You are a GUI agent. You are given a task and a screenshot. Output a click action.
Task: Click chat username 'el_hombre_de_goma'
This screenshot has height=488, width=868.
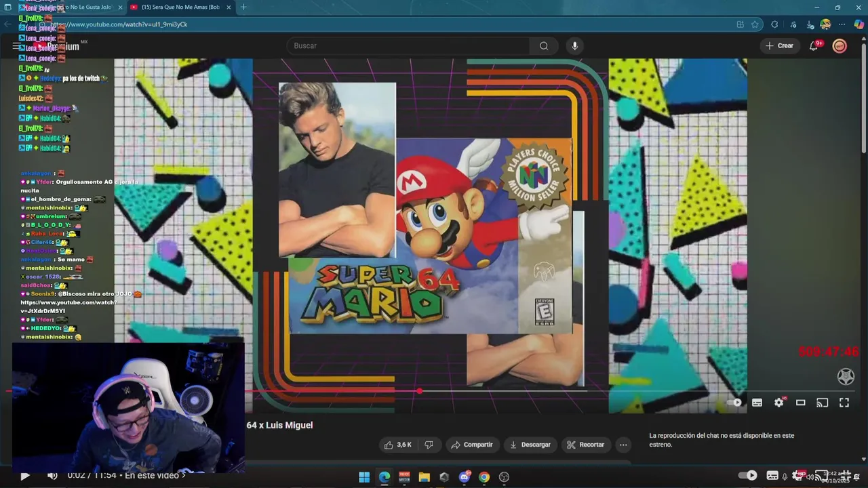(x=60, y=199)
